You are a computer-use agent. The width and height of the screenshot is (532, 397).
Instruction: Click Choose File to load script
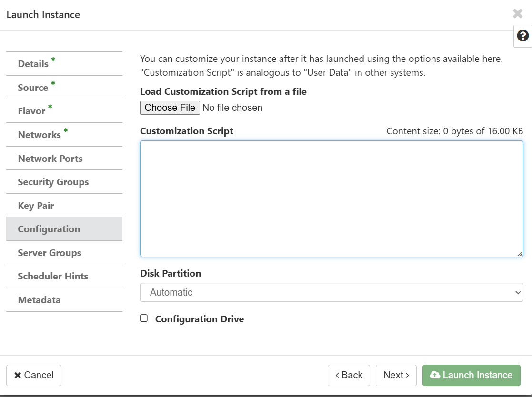pyautogui.click(x=170, y=108)
